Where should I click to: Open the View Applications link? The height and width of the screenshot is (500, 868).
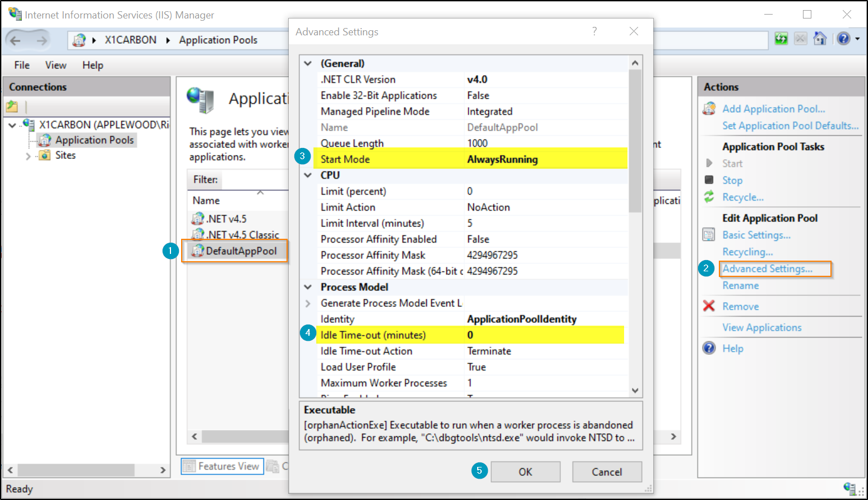tap(761, 327)
